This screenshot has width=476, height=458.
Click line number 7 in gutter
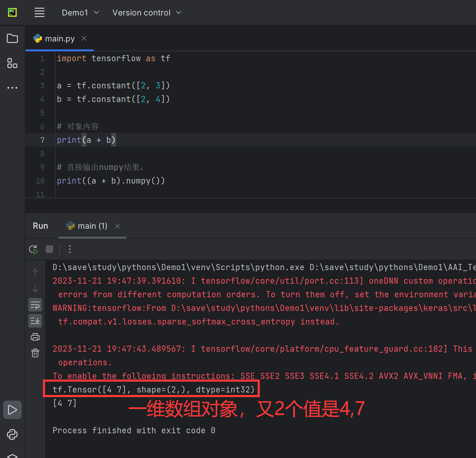pos(42,140)
